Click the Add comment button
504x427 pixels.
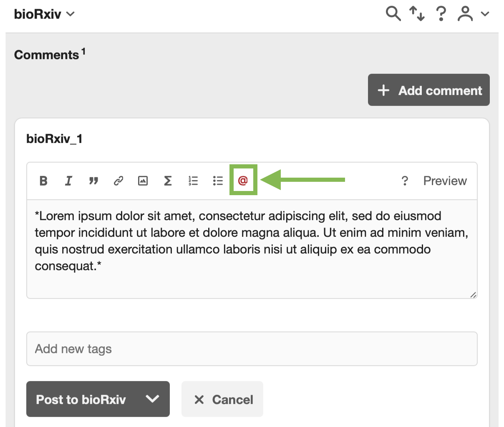tap(428, 90)
